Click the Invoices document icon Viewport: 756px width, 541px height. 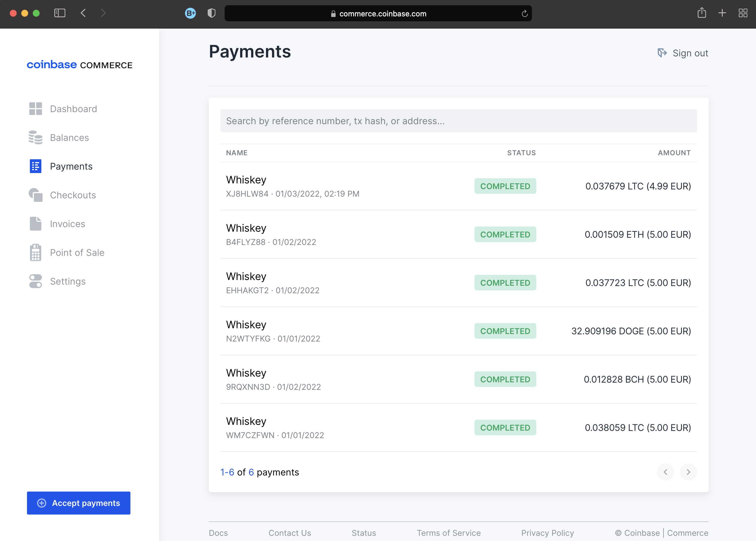coord(35,224)
